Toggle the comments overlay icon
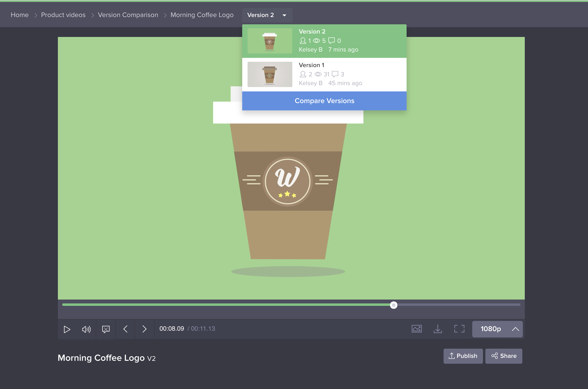This screenshot has width=588, height=389. click(x=106, y=329)
